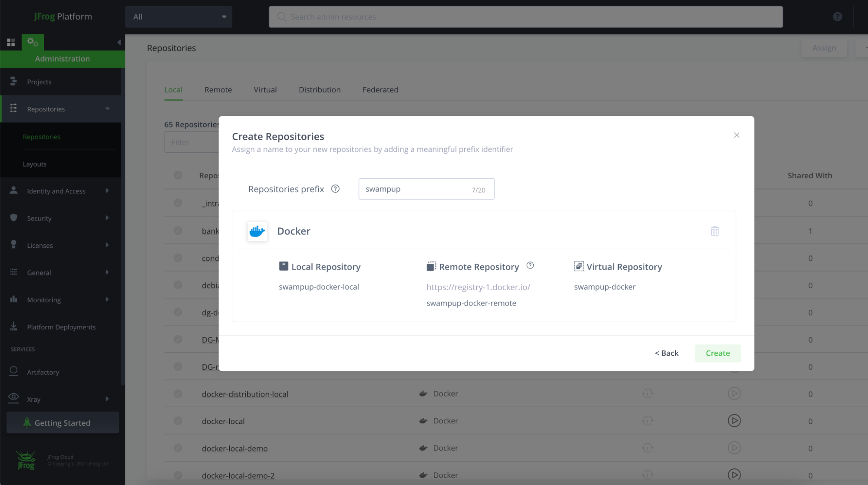Select the Local Repository icon
The width and height of the screenshot is (868, 485).
pyautogui.click(x=283, y=266)
